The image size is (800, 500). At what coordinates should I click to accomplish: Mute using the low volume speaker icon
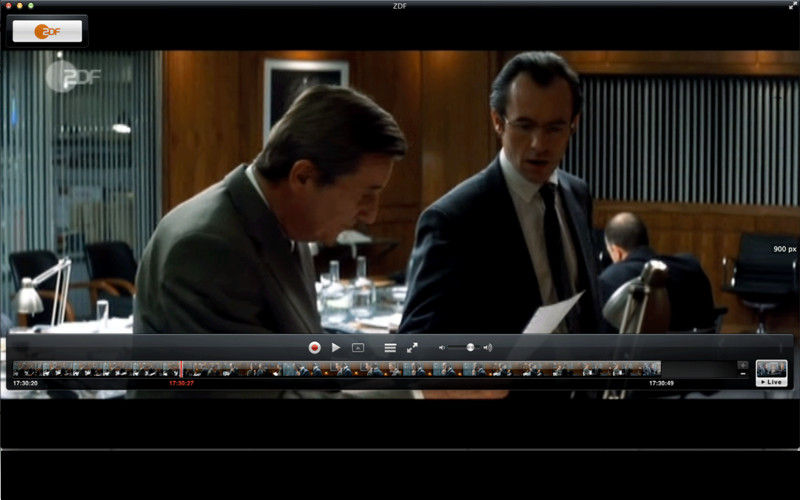click(x=442, y=347)
